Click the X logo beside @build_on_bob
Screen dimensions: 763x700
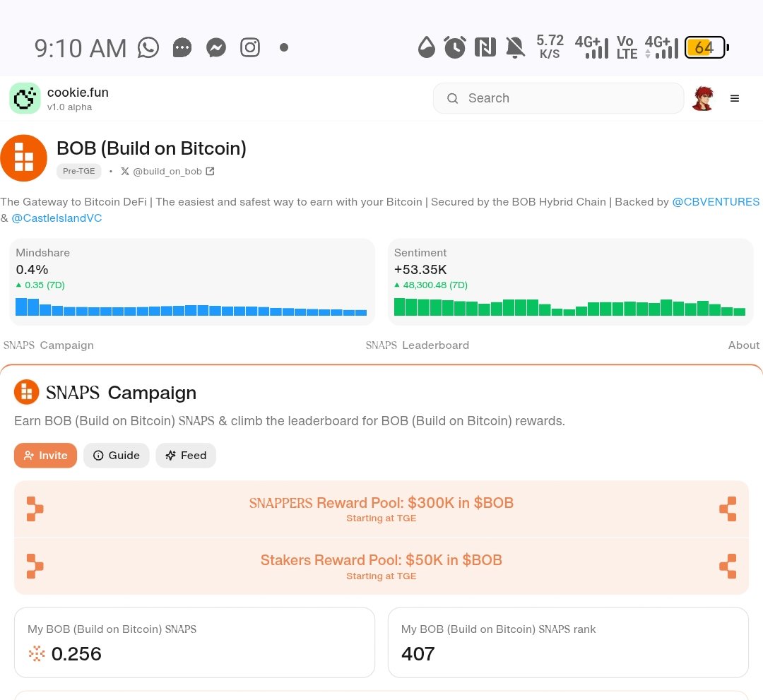pos(125,171)
